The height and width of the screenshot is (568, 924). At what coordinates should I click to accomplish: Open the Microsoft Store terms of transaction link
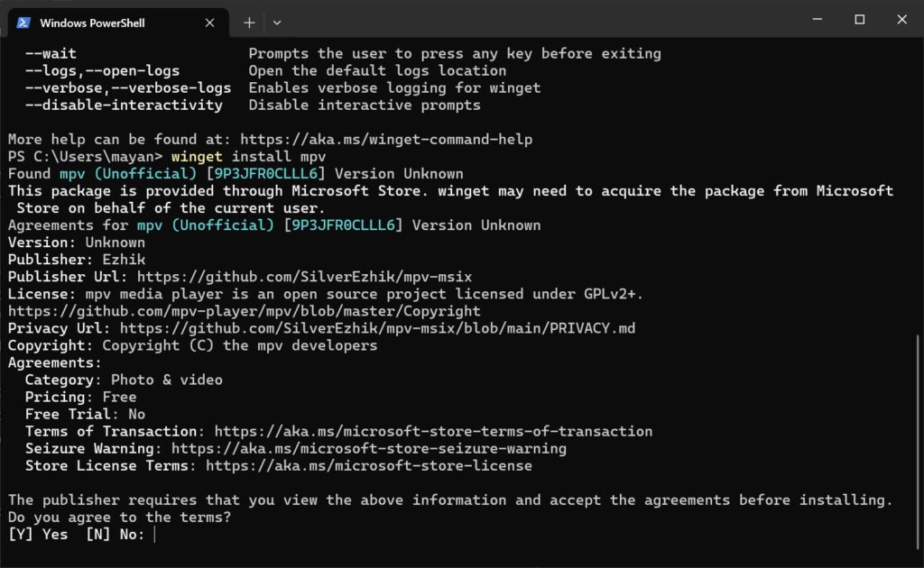[x=433, y=431]
